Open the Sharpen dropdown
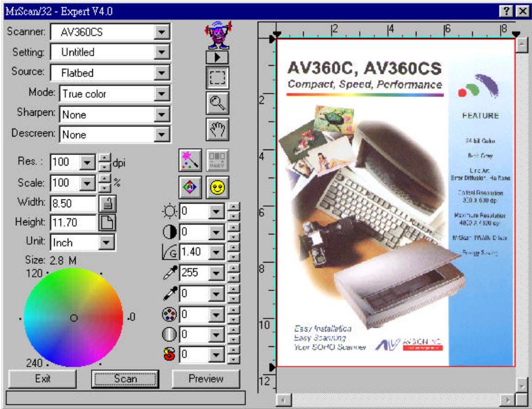Image resolution: width=532 pixels, height=409 pixels. pyautogui.click(x=162, y=114)
